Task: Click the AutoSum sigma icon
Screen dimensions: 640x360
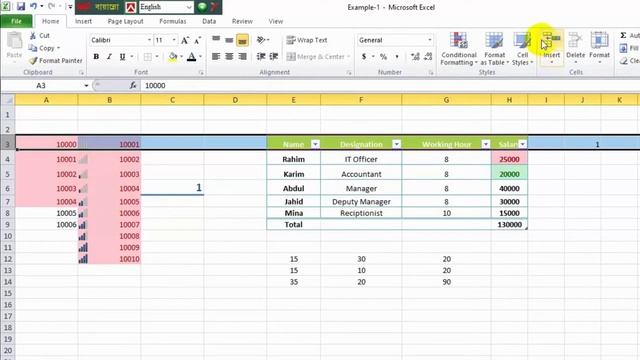Action: point(623,36)
